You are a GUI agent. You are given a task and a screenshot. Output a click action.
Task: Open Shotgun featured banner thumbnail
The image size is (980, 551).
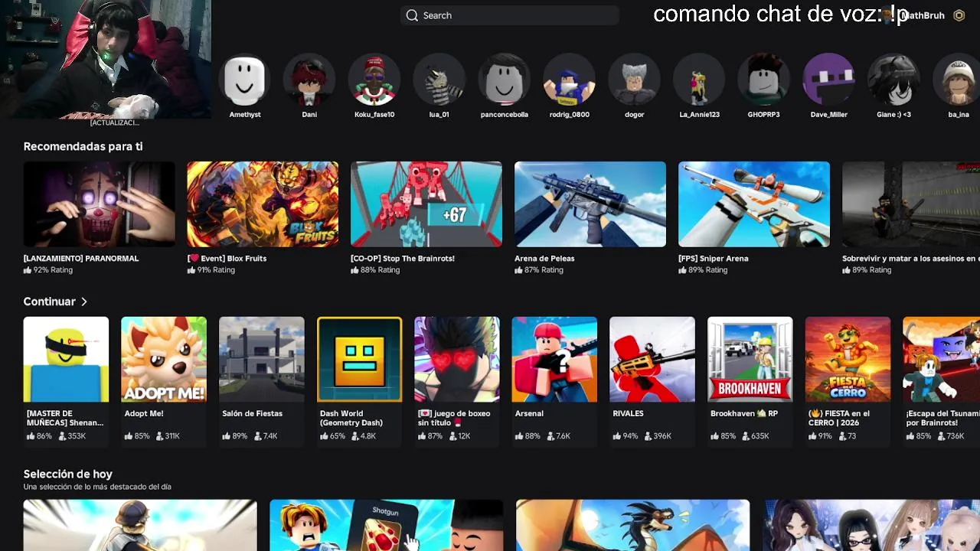387,525
